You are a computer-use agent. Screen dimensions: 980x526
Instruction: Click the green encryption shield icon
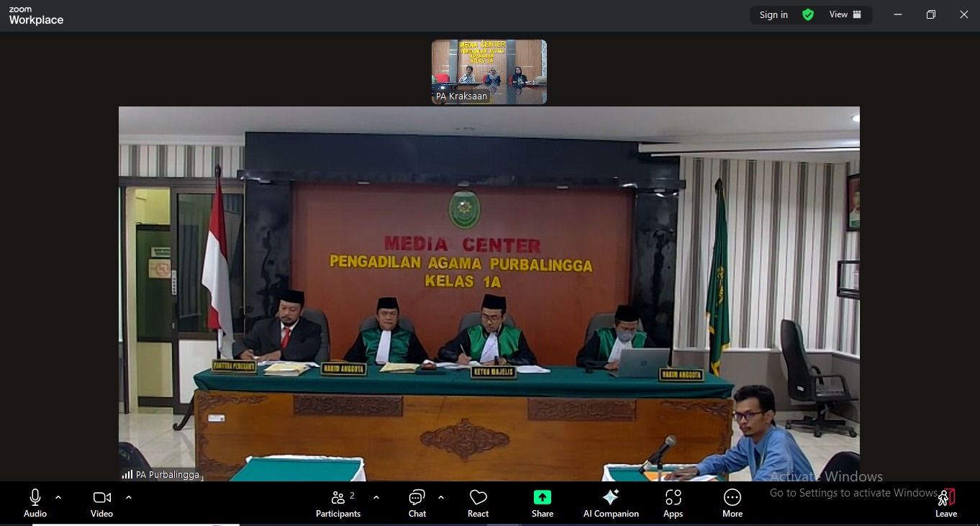click(x=808, y=14)
